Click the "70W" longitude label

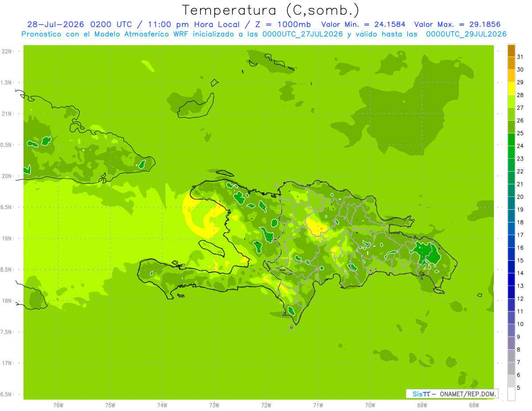click(x=370, y=406)
